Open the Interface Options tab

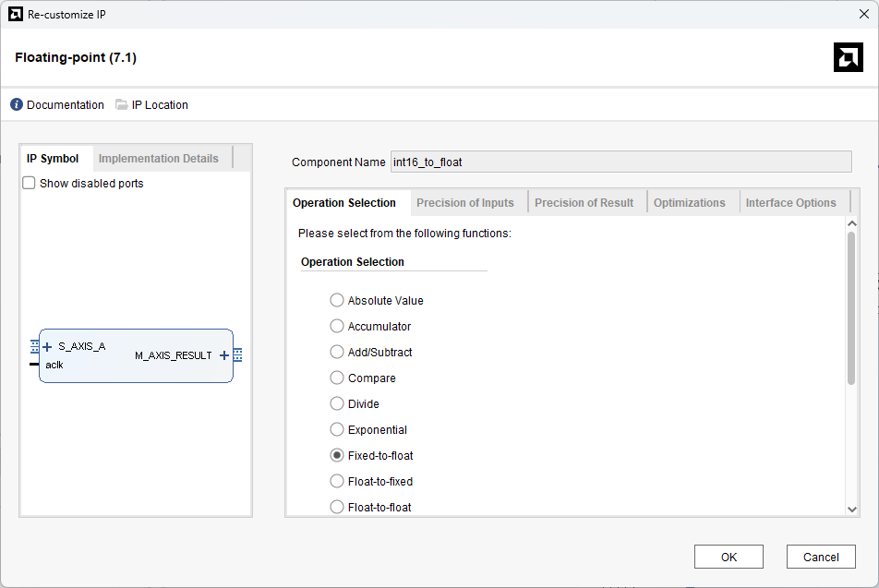tap(790, 203)
